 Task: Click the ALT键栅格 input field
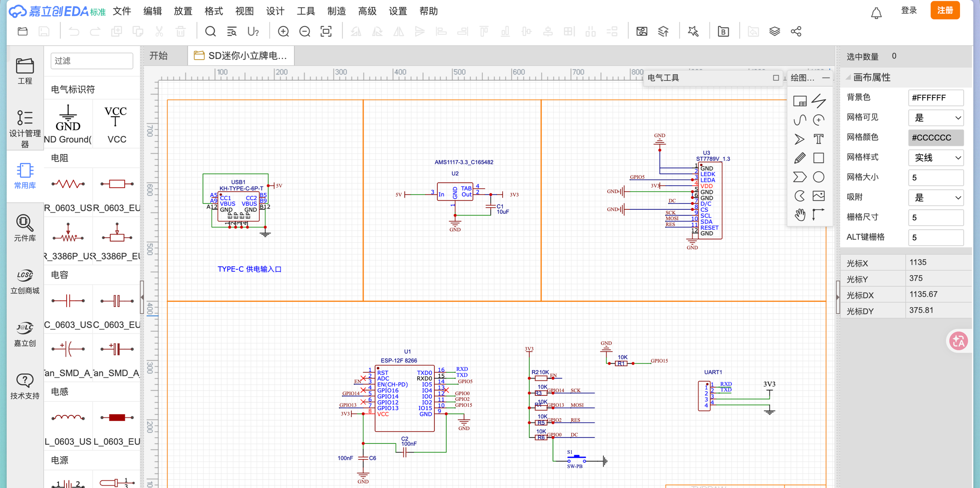click(936, 237)
